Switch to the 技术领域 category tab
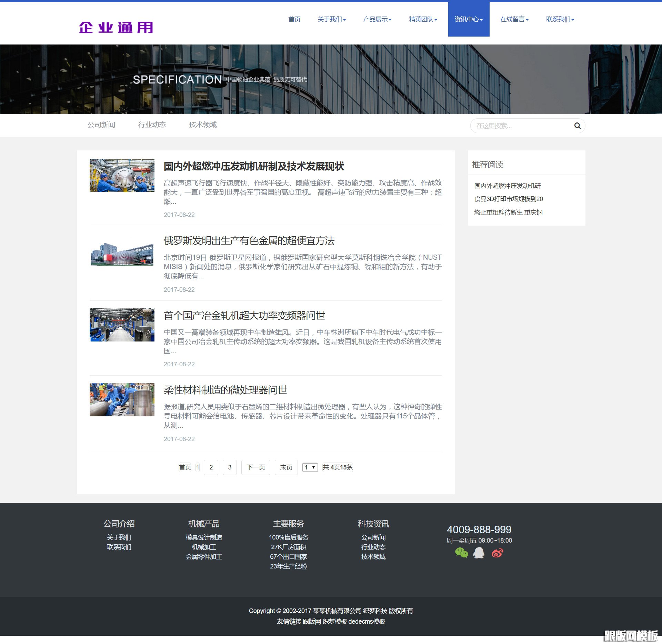Viewport: 662px width, 644px height. tap(203, 125)
